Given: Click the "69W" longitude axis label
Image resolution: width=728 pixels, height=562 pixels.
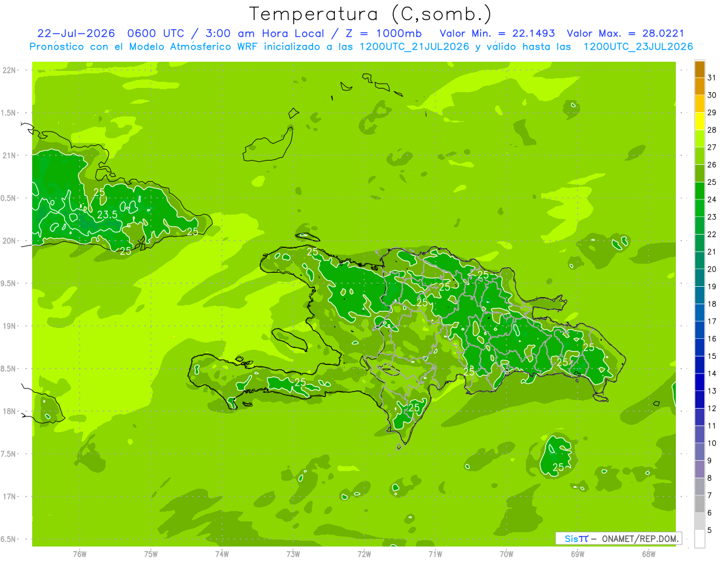Looking at the screenshot, I should [578, 554].
